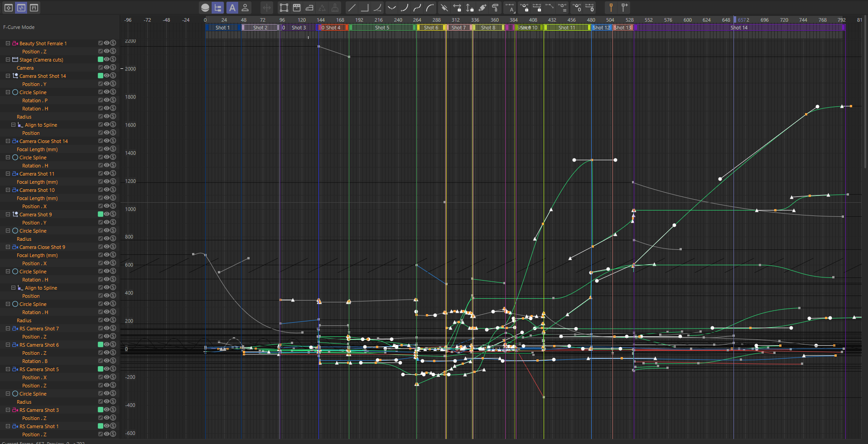Viewport: 868px width, 444px height.
Task: Collapse the Beauty Shot Female 1 track
Action: (8, 43)
